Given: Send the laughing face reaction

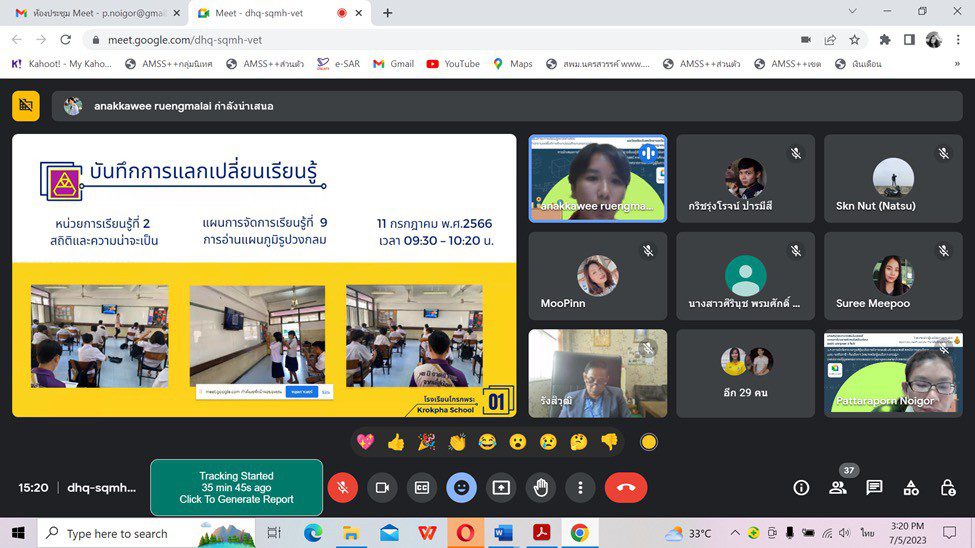Looking at the screenshot, I should point(488,442).
